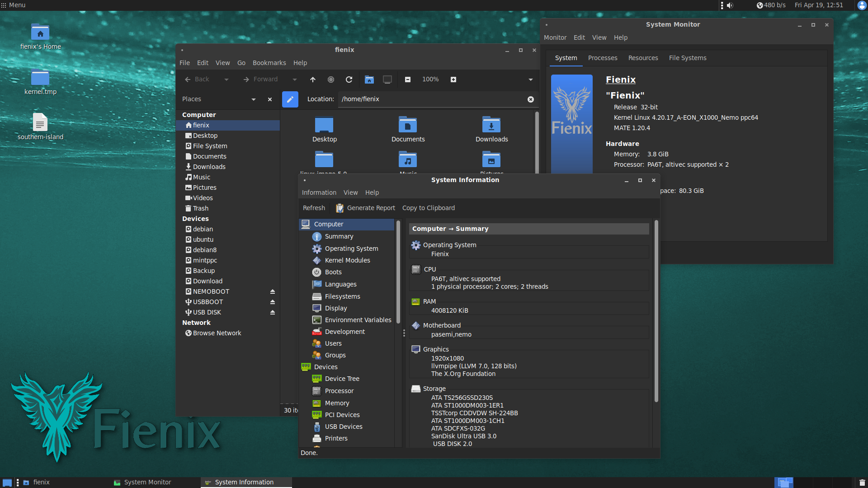Open the Places sidebar dropdown
Screen dimensions: 868x488
click(x=253, y=99)
